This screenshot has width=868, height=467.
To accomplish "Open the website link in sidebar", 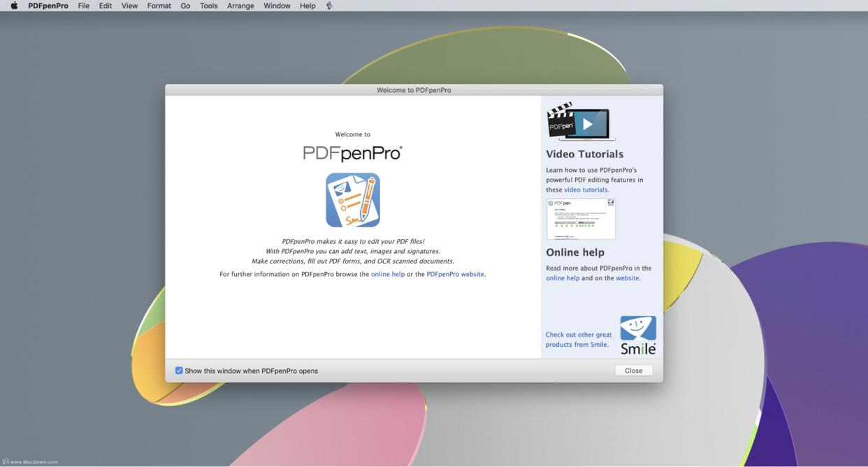I will pyautogui.click(x=627, y=278).
